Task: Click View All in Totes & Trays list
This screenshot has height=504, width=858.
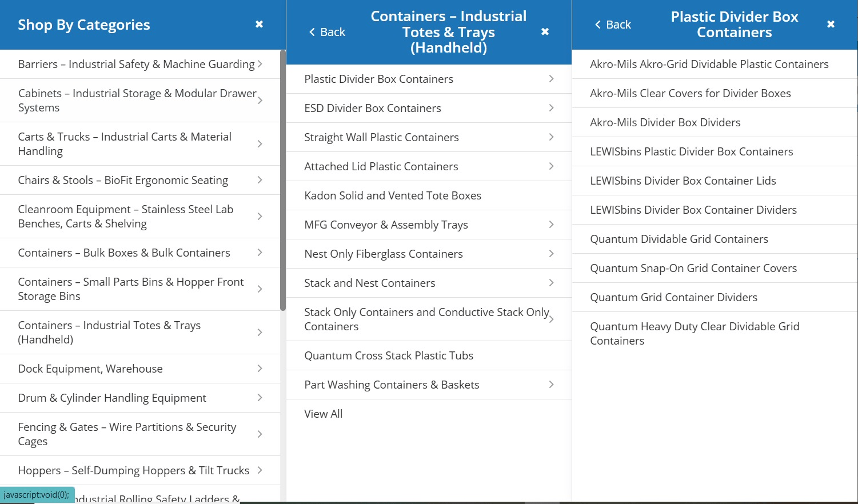Action: (324, 414)
